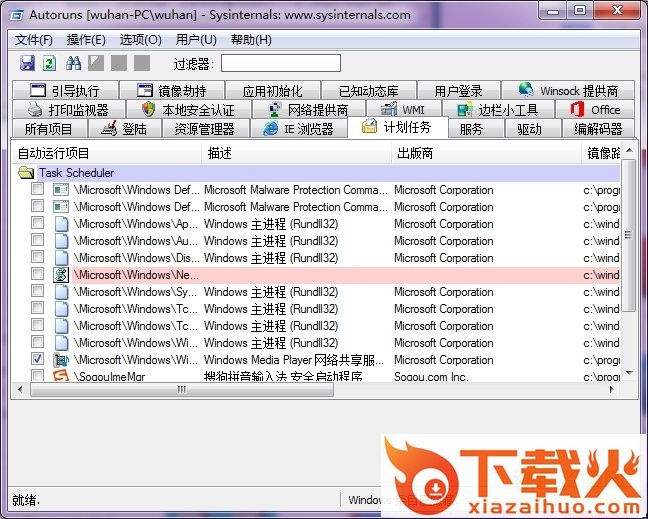Open the 用户(U) menu

(x=195, y=40)
